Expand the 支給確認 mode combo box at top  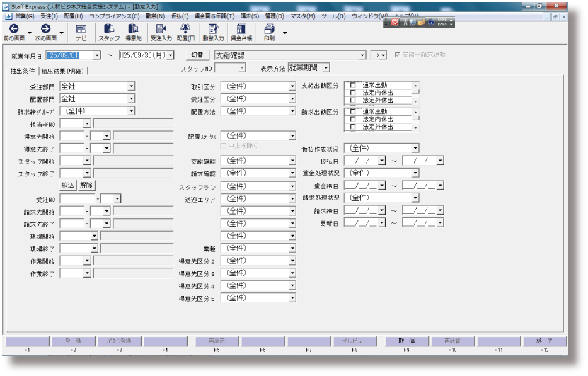[362, 55]
